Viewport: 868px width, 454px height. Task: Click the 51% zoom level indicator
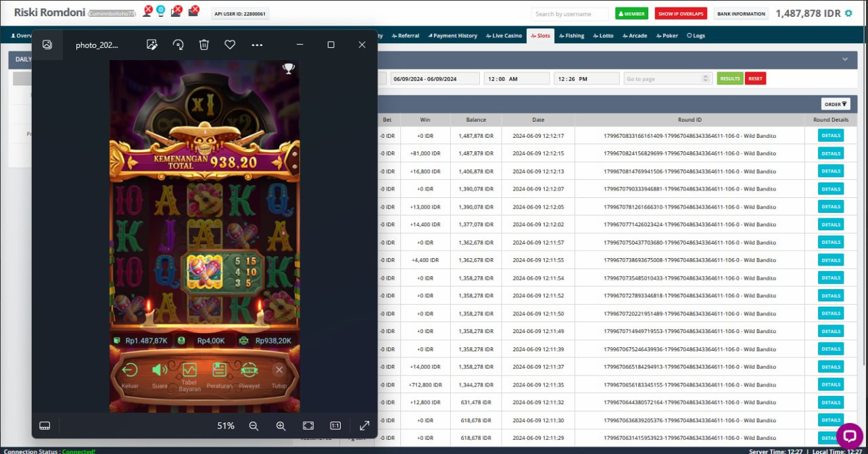(226, 426)
